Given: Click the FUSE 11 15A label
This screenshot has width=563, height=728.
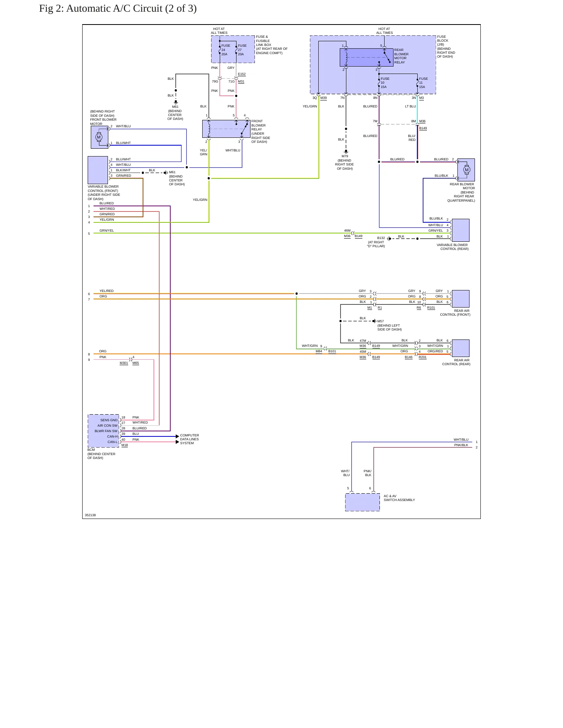Looking at the screenshot, I should click(x=424, y=83).
